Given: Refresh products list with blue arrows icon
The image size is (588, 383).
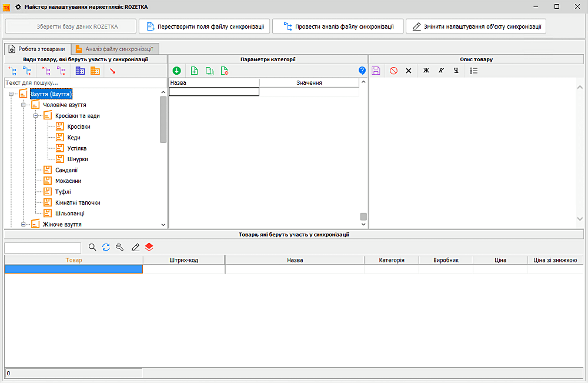Looking at the screenshot, I should click(106, 247).
